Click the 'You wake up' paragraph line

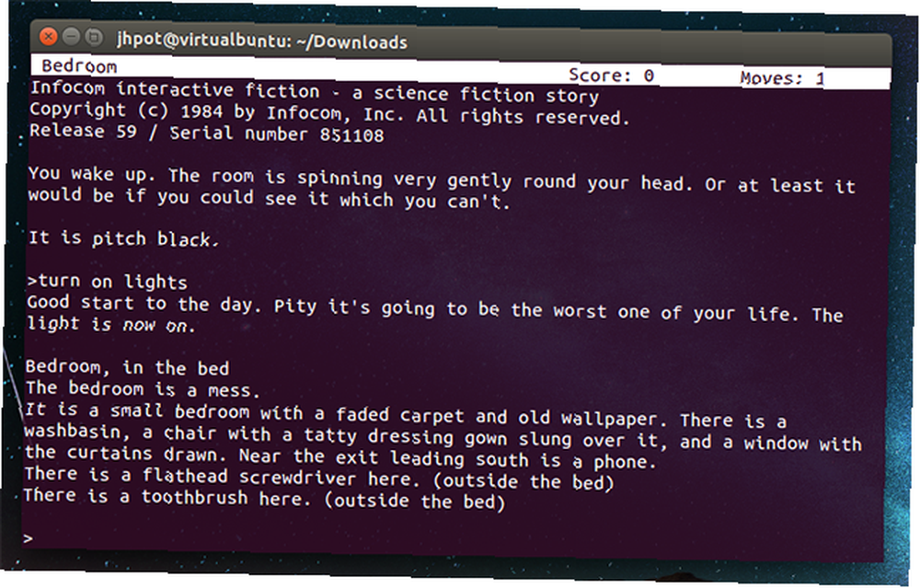click(x=443, y=179)
